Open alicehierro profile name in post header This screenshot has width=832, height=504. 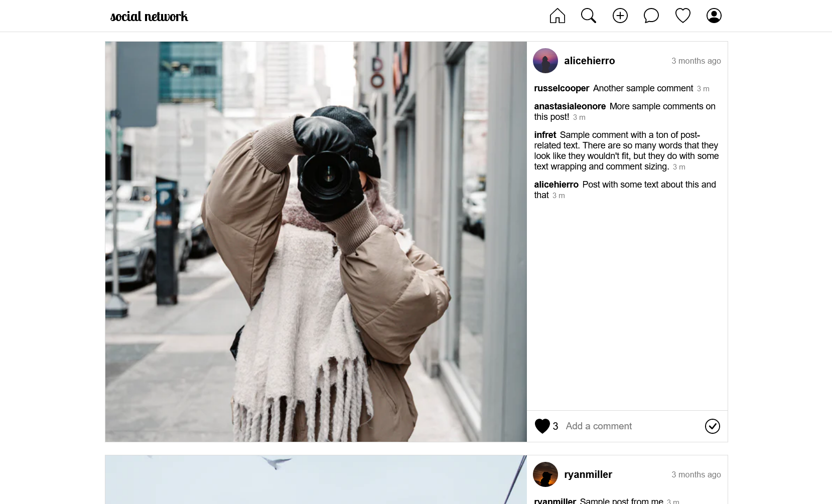tap(590, 61)
